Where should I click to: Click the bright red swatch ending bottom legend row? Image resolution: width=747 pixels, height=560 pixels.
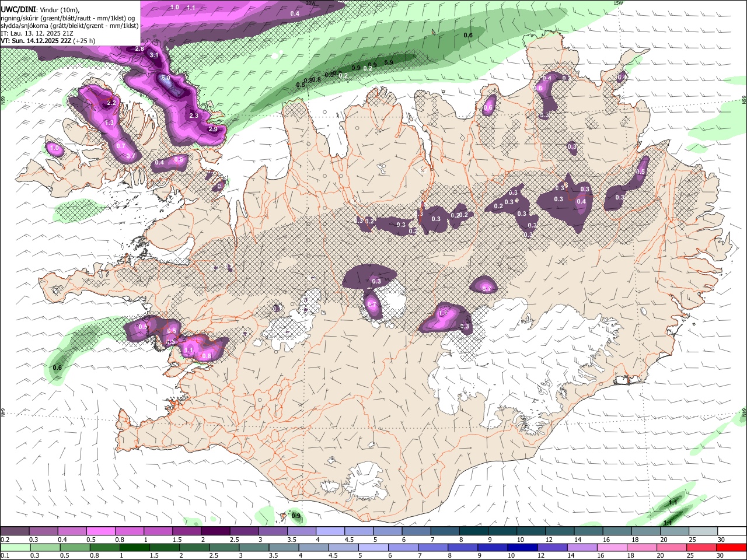click(x=731, y=548)
